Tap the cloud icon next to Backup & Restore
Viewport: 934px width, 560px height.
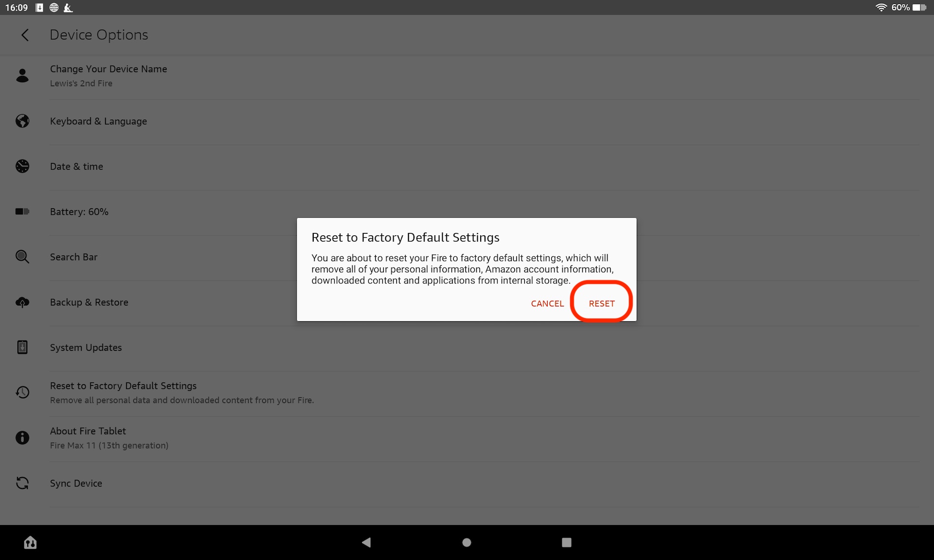(x=22, y=302)
